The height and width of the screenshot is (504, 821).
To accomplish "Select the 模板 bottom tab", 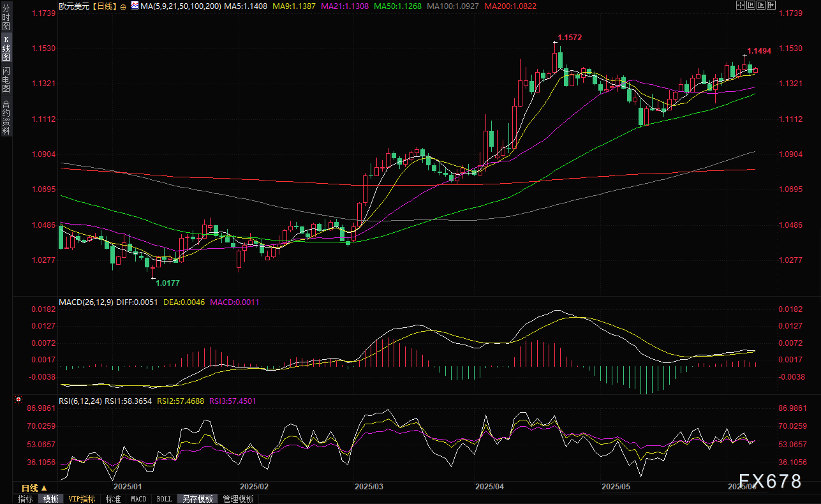I will coord(50,499).
